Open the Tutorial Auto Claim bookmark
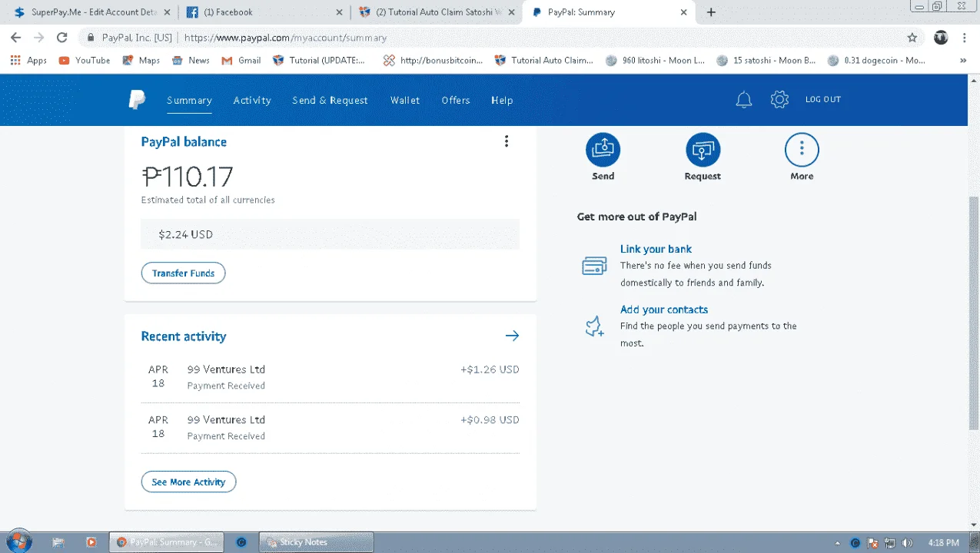980x553 pixels. (x=543, y=60)
